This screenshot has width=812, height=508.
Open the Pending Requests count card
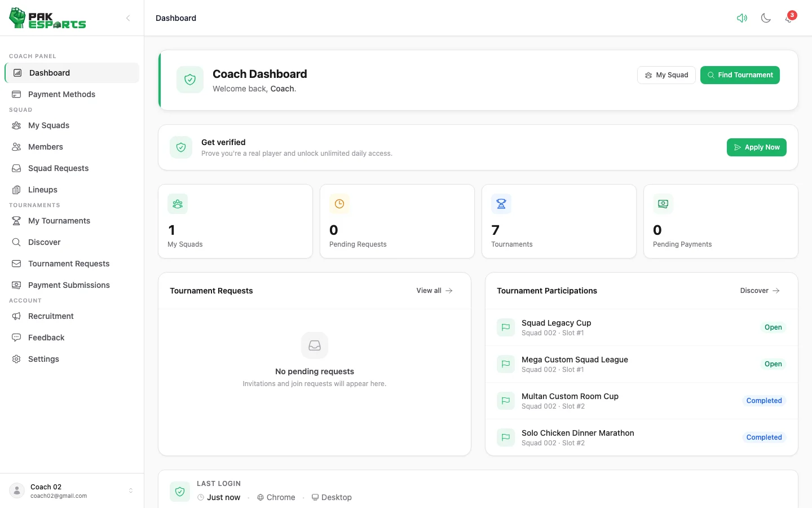pos(397,221)
